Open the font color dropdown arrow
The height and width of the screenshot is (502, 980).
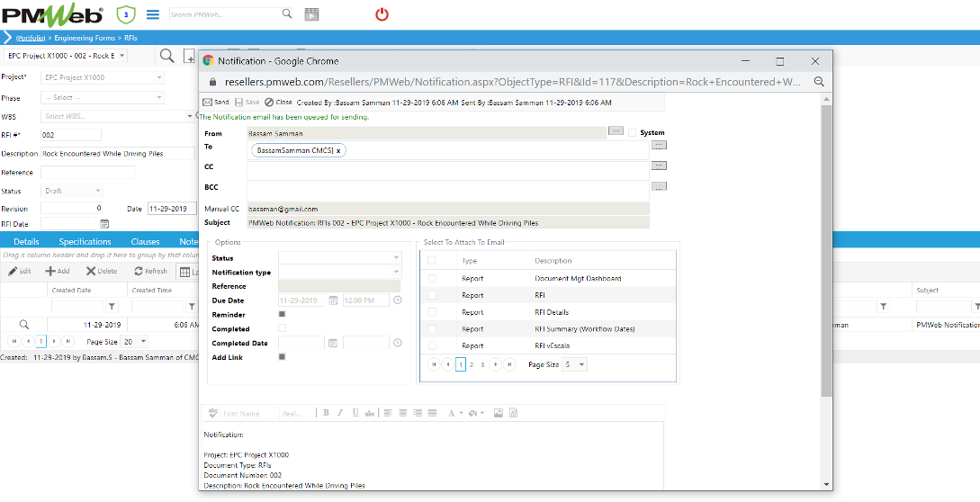461,413
